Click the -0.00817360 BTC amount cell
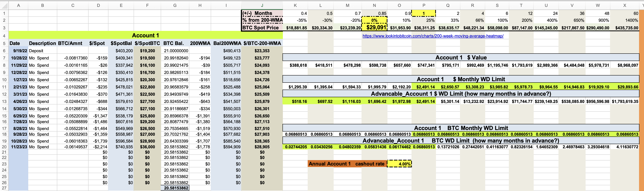Image resolution: width=644 pixels, height=191 pixels. (x=73, y=58)
